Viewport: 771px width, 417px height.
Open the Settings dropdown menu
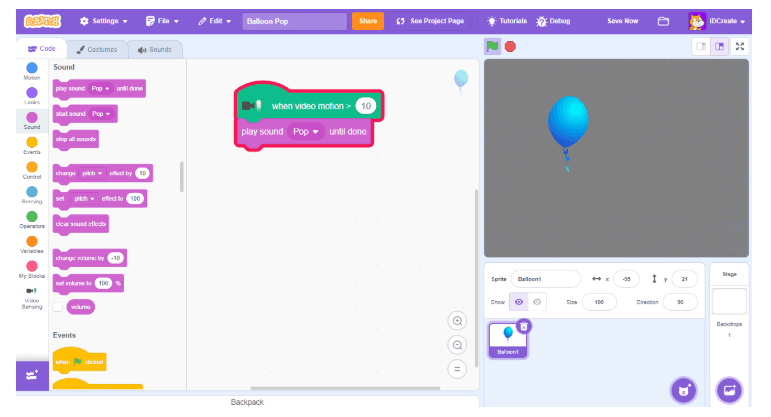(x=103, y=21)
